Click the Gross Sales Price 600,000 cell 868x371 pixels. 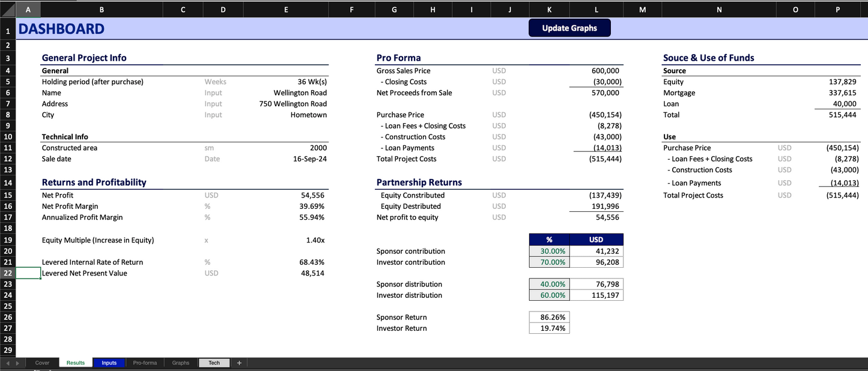(596, 71)
